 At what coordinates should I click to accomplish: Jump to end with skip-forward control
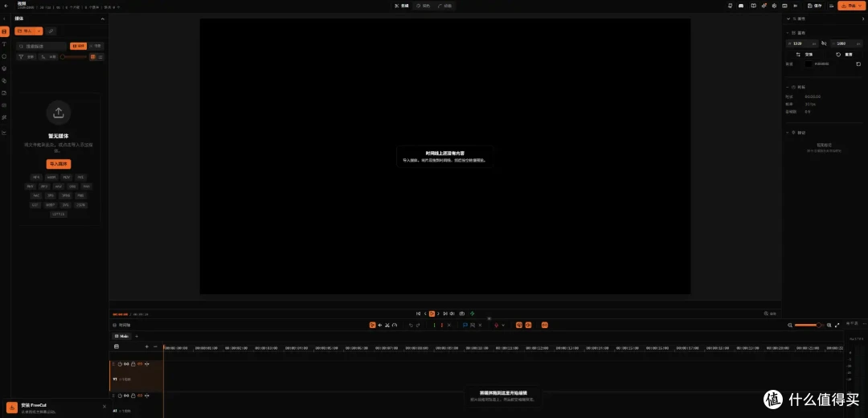445,313
